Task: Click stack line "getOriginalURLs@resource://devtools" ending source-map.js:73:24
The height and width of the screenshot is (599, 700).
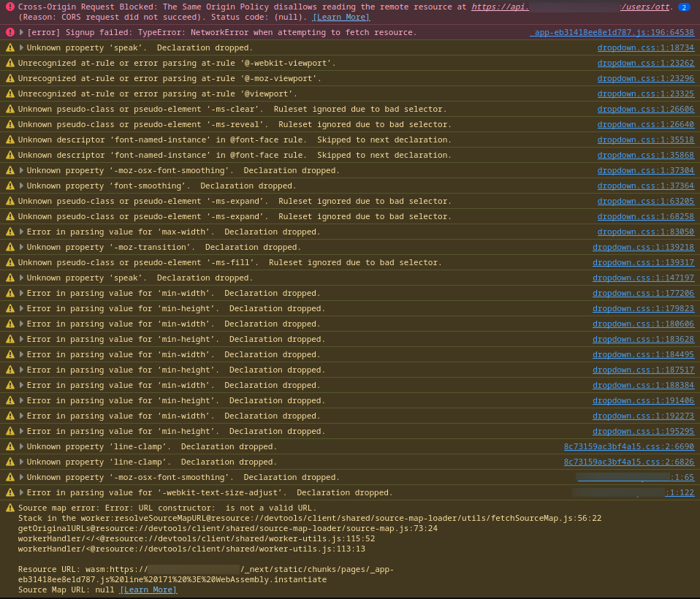Action: [228, 528]
